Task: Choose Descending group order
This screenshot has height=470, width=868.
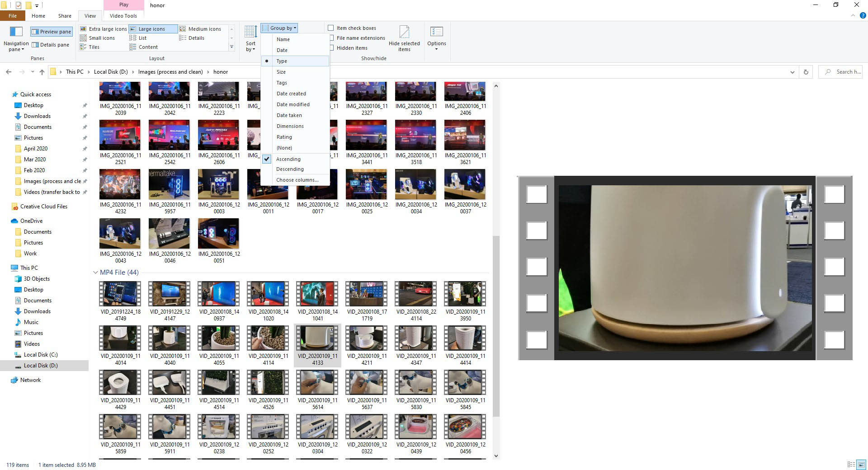Action: [x=295, y=169]
